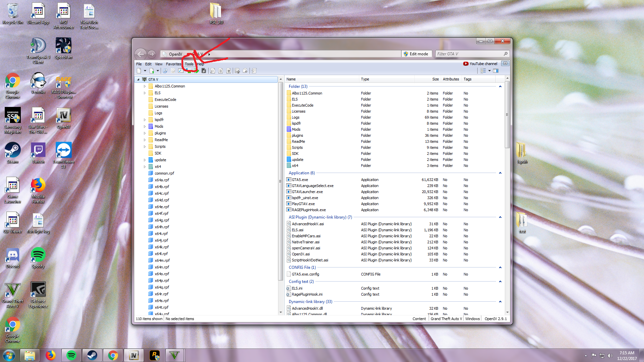644x362 pixels.
Task: Expand the Mods folder in the tree
Action: tap(145, 126)
